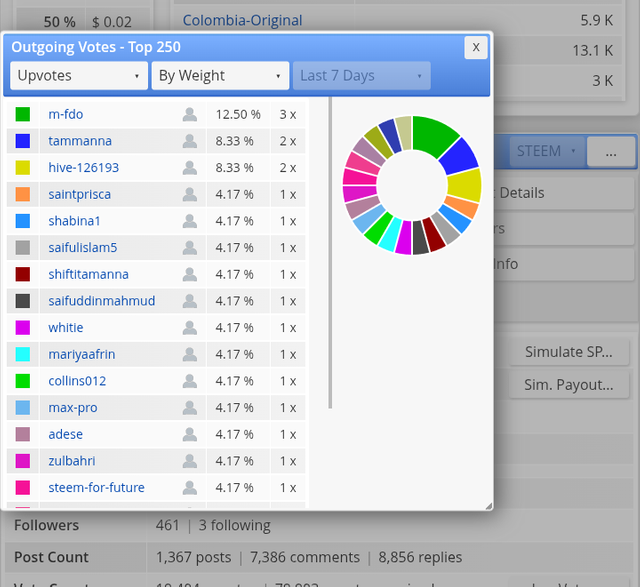The image size is (640, 587).
Task: Click the 1,367 posts value
Action: coord(193,557)
